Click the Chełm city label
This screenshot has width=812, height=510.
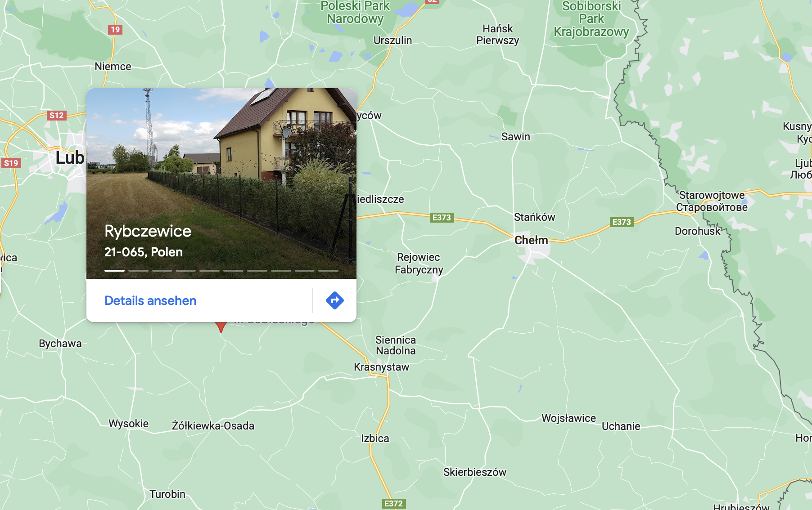[x=531, y=240]
